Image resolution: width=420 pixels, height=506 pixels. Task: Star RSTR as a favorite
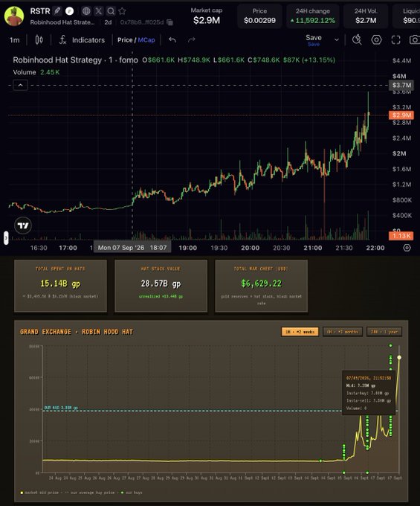click(122, 11)
